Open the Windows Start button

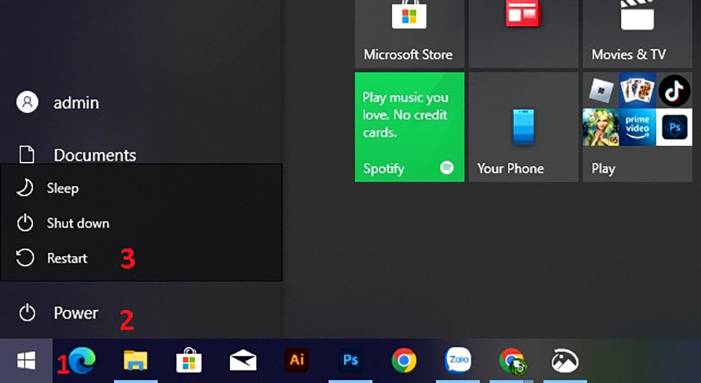click(26, 361)
